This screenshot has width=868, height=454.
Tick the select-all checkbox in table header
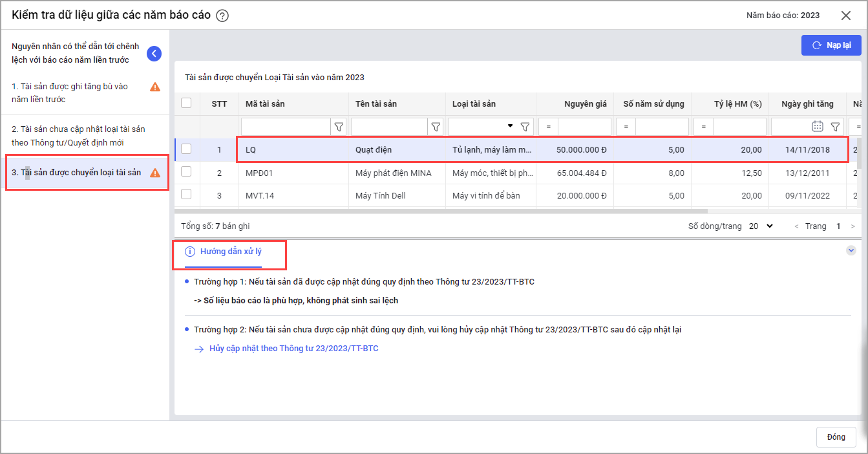(187, 103)
